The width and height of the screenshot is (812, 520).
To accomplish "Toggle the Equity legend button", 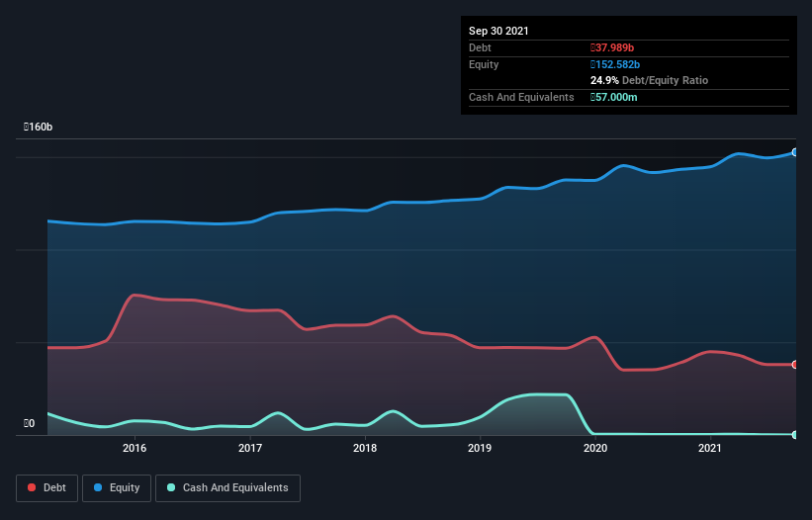I will 117,488.
